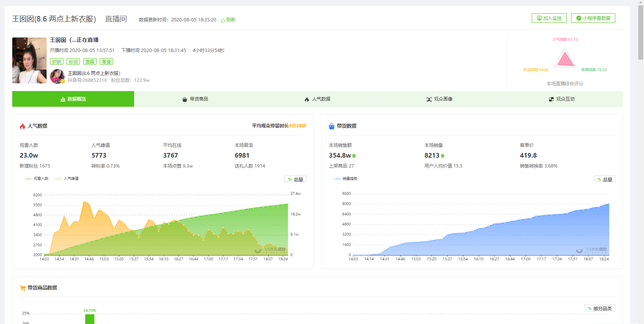Click the 电商指数 78.53 label

point(594,70)
